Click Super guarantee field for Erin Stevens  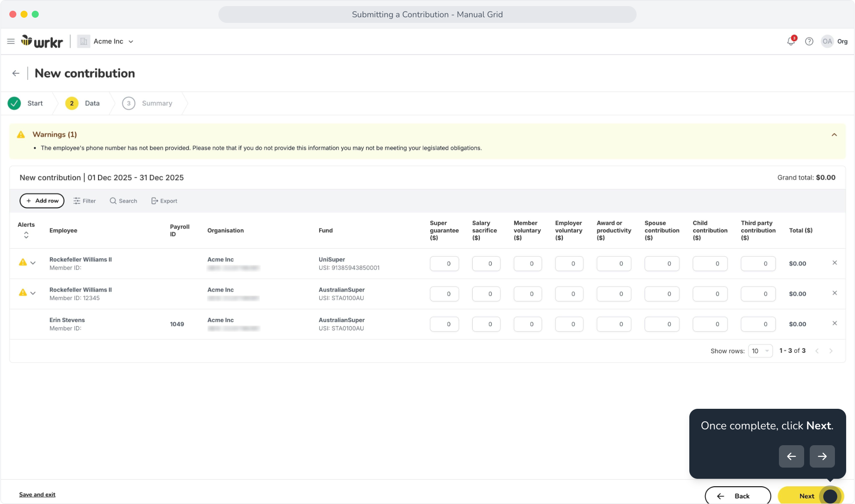(x=444, y=324)
